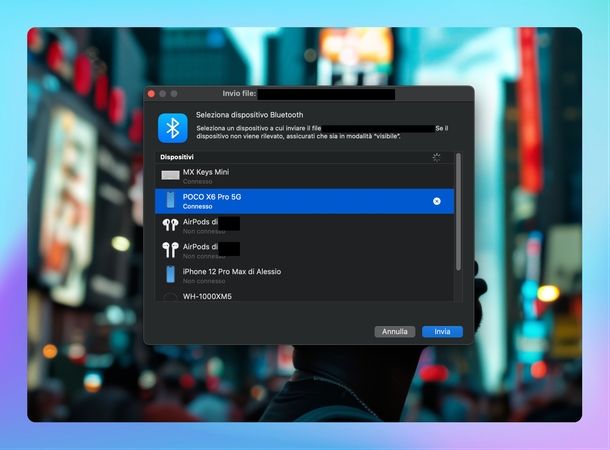Screen dimensions: 610x450
Task: Click the searching spinner indicator
Action: (436, 157)
